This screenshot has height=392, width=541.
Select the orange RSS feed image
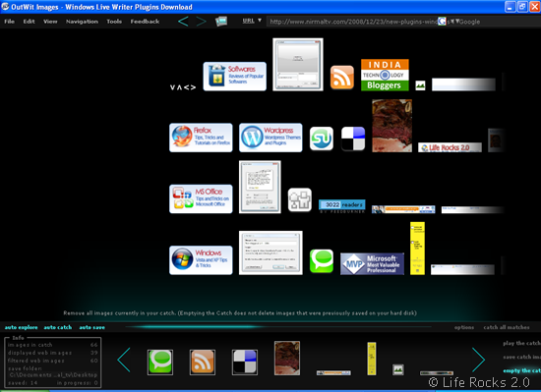(342, 78)
